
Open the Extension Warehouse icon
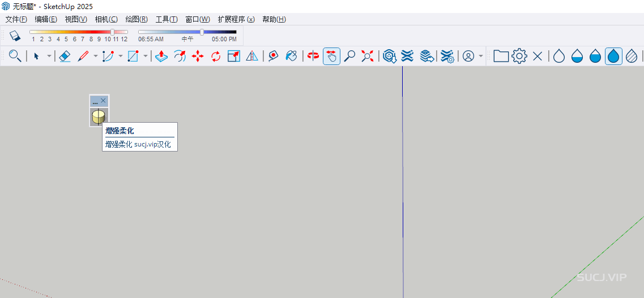pyautogui.click(x=407, y=56)
